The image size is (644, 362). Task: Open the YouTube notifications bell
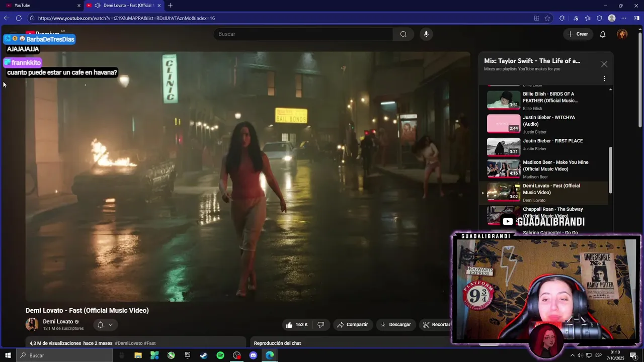click(x=603, y=34)
